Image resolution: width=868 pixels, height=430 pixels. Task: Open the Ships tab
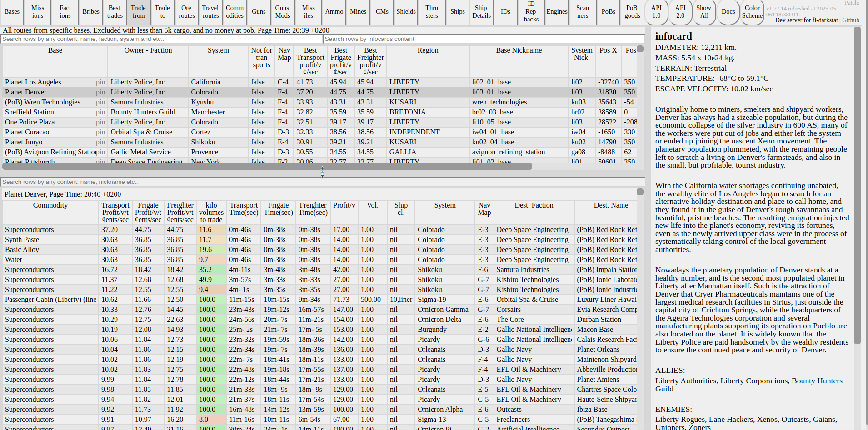[x=458, y=12]
